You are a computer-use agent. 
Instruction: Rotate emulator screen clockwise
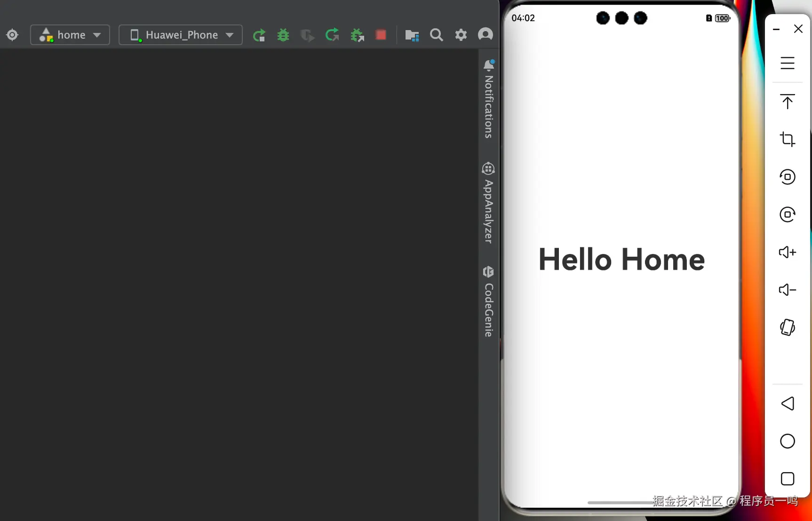(x=788, y=214)
